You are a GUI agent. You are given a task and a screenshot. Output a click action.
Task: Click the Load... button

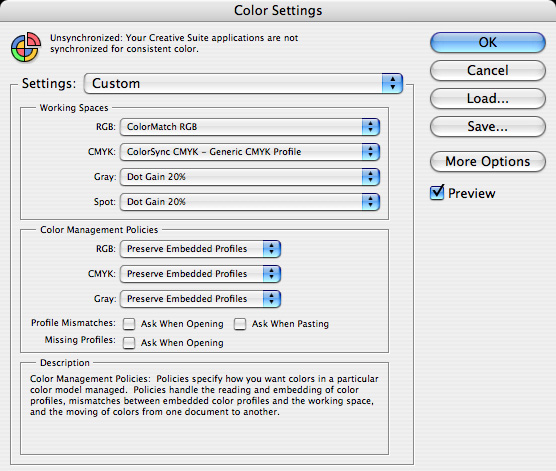[488, 99]
